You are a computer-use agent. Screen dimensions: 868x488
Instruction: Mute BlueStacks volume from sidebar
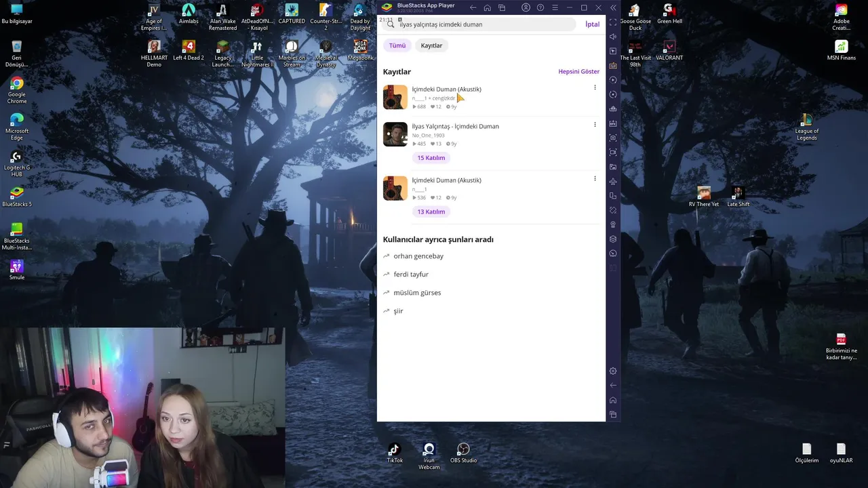[613, 37]
